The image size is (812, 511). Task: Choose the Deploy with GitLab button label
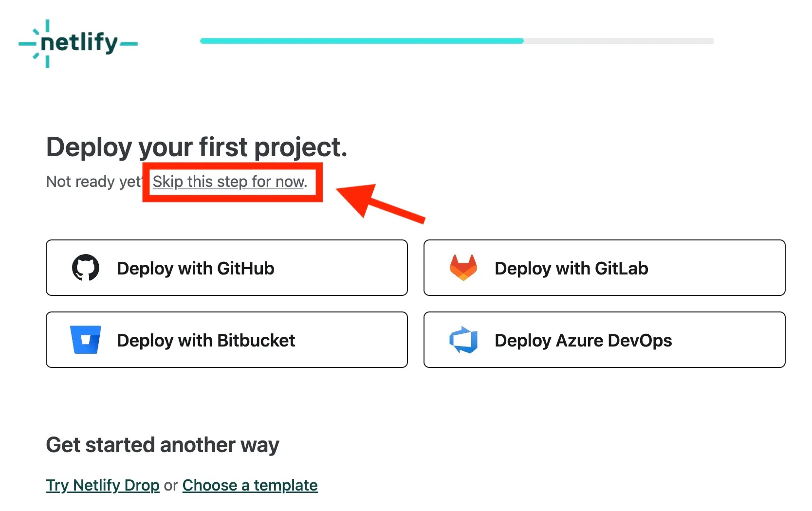tap(572, 268)
